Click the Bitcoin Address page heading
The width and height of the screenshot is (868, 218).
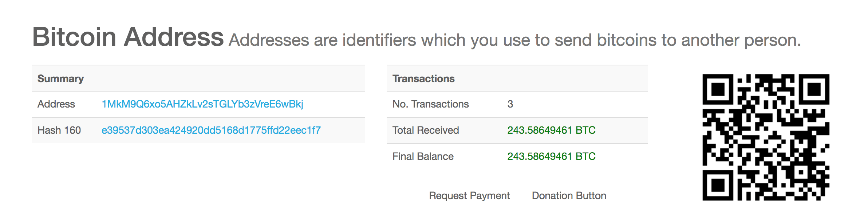click(128, 37)
